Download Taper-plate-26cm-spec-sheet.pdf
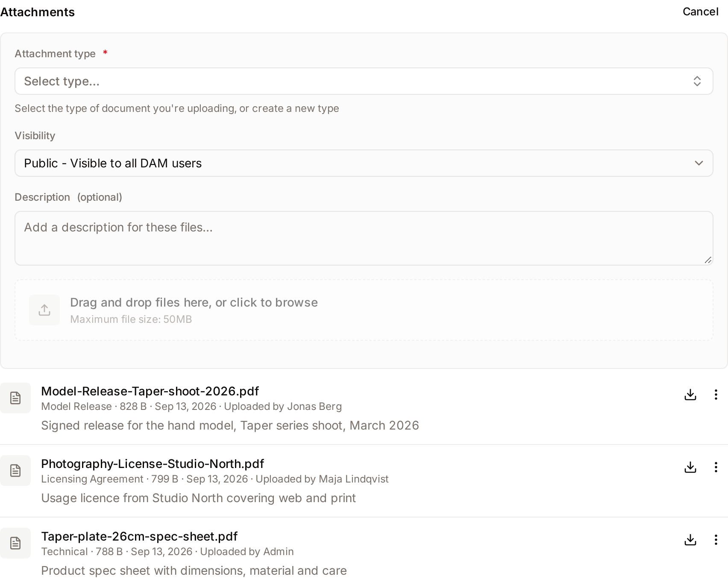 coord(690,540)
